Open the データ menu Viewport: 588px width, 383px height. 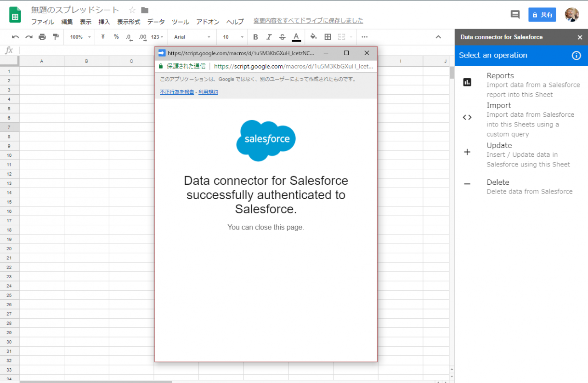tap(156, 22)
